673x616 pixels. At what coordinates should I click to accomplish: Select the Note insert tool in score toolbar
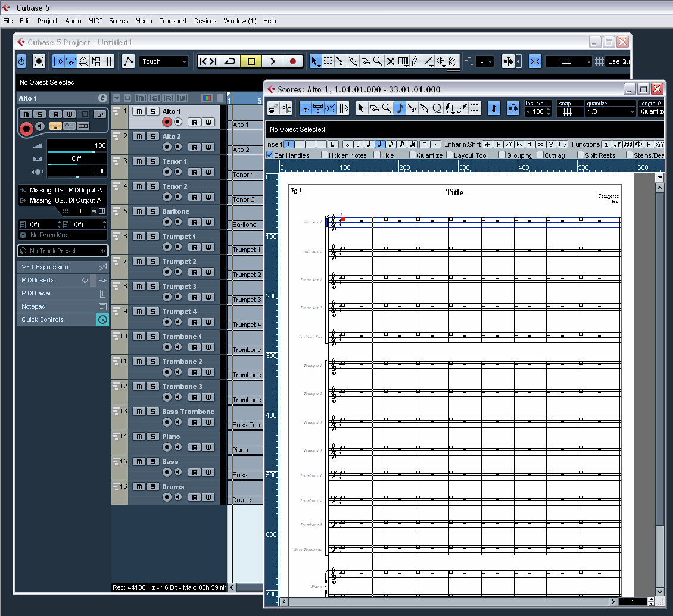(400, 108)
